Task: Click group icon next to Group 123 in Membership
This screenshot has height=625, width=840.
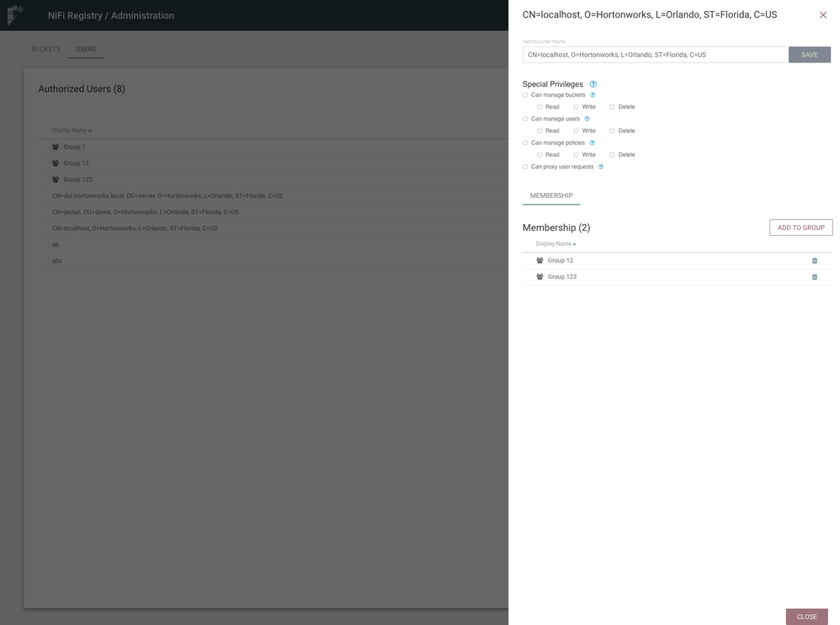Action: coord(540,276)
